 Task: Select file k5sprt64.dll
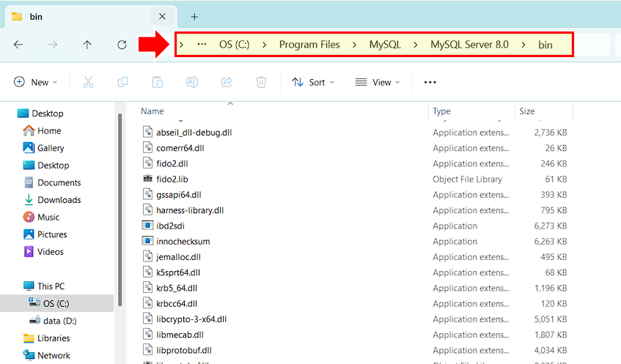coord(178,272)
